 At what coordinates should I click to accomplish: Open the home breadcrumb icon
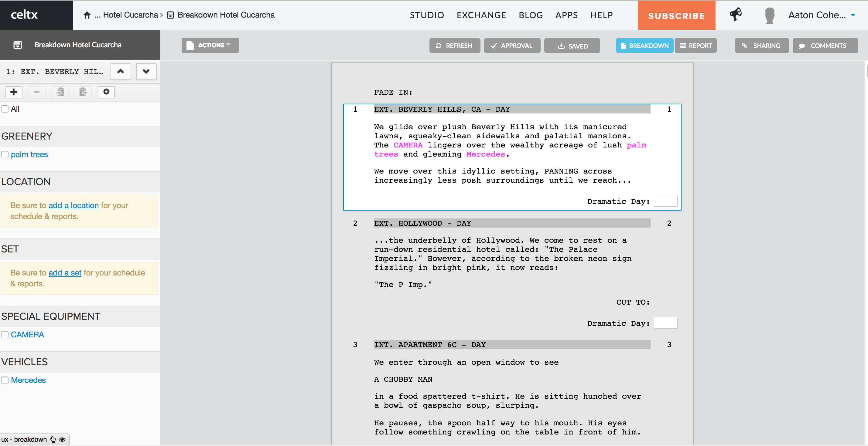(x=87, y=15)
